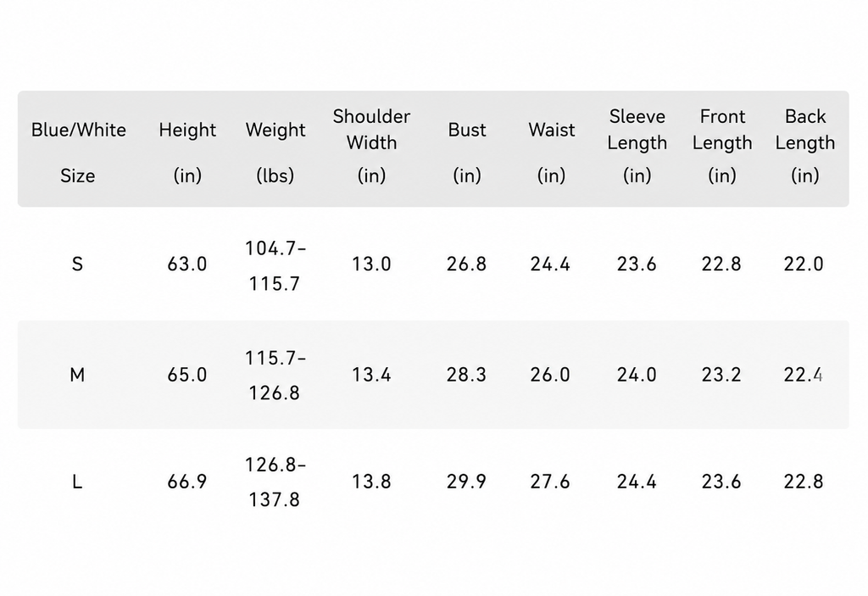
Task: Select the 63.0 height value
Action: pos(187,265)
